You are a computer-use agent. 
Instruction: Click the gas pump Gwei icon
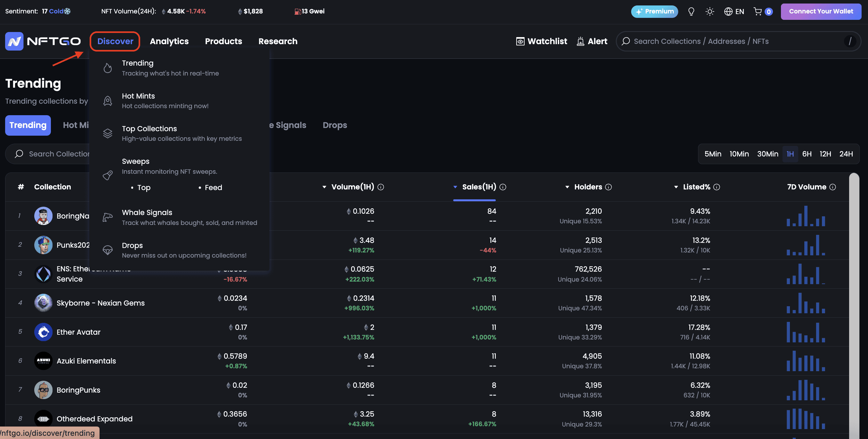(x=298, y=12)
